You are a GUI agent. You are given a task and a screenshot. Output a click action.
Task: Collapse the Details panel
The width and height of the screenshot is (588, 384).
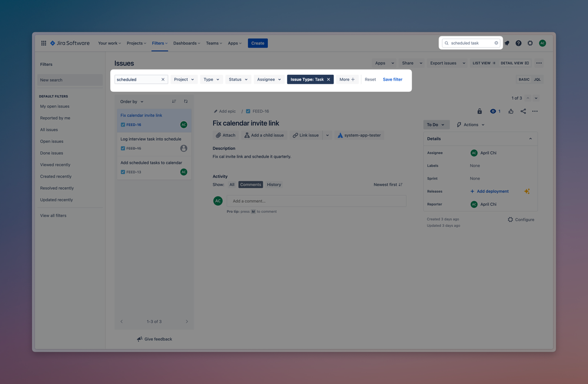530,139
